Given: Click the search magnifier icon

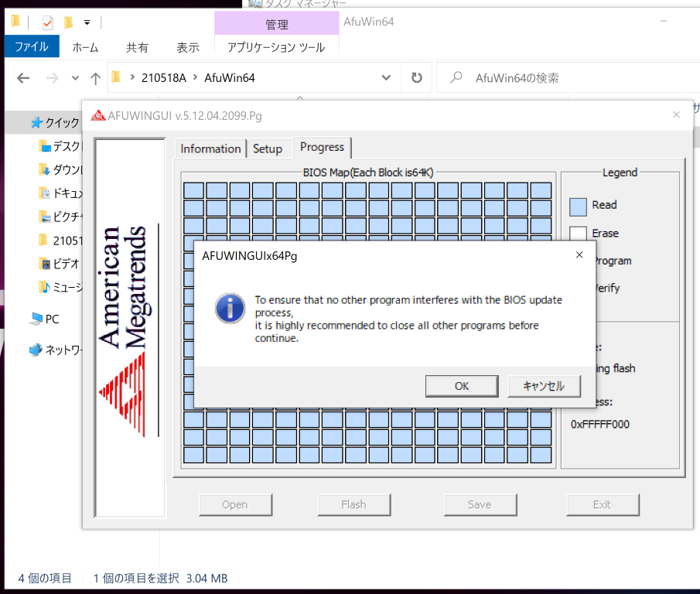Looking at the screenshot, I should 456,77.
